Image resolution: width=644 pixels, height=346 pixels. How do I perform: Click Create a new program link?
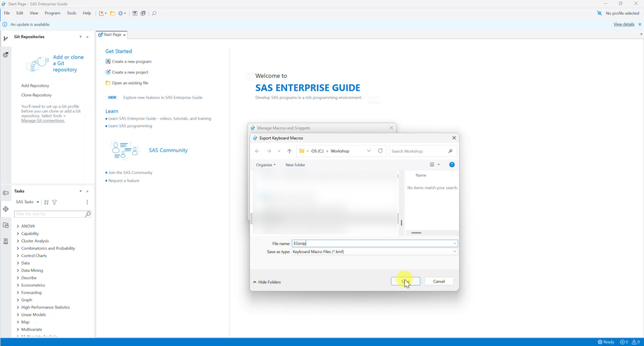tap(132, 62)
